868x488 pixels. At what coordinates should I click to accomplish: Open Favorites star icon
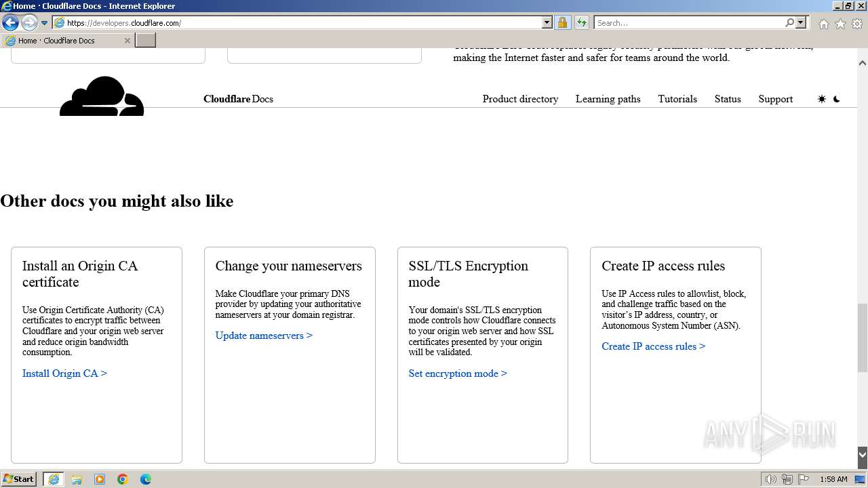[840, 24]
